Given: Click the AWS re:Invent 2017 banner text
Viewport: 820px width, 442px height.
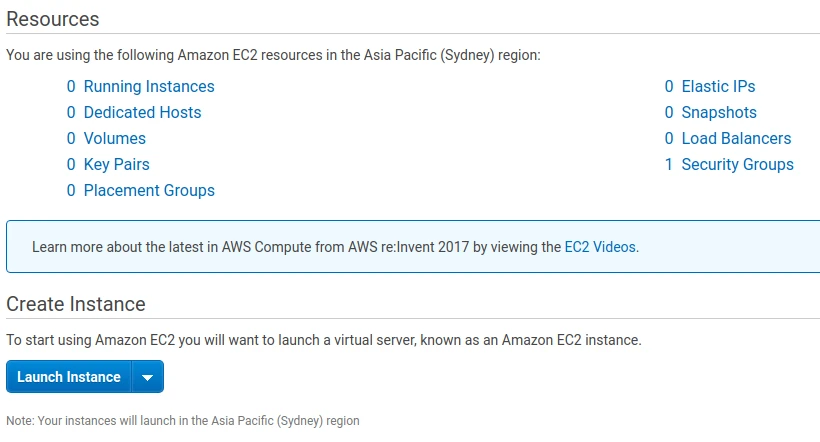Looking at the screenshot, I should [296, 246].
